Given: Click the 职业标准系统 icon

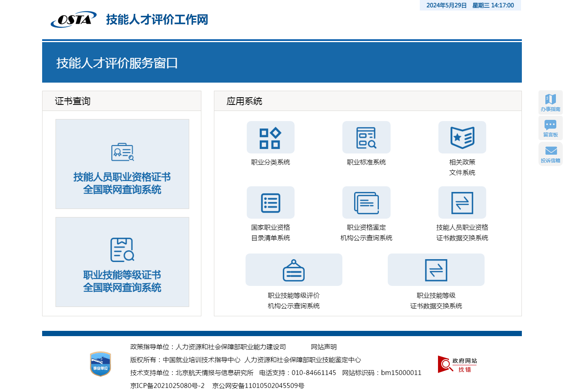Looking at the screenshot, I should (366, 138).
